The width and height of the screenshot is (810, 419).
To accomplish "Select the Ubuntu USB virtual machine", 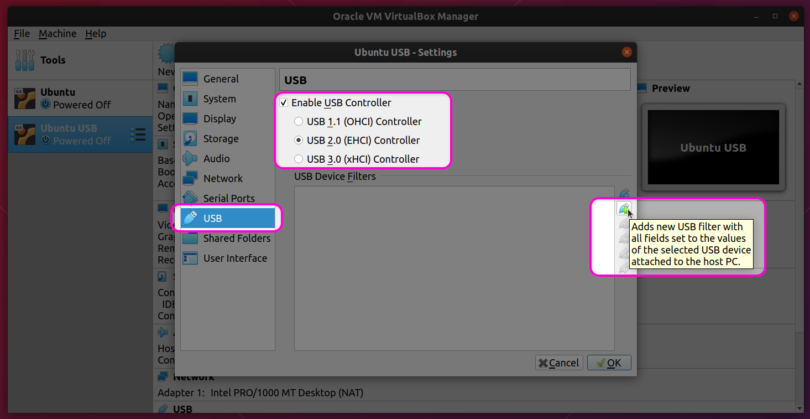I will [x=80, y=134].
